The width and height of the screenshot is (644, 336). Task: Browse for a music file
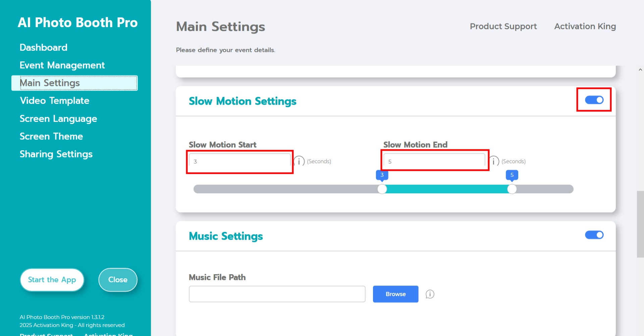395,294
